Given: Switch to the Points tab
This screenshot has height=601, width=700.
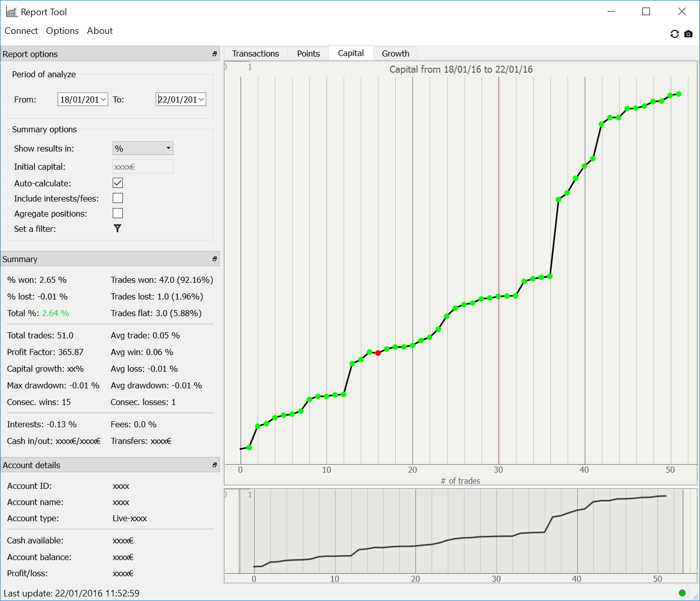Looking at the screenshot, I should (x=308, y=54).
